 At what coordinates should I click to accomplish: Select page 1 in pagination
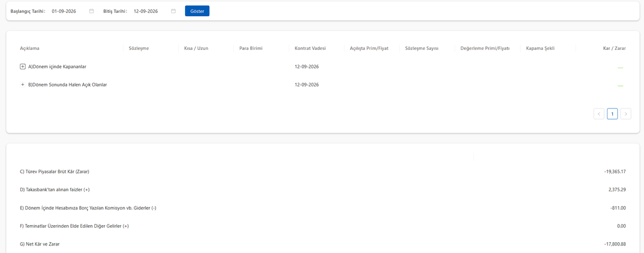click(612, 114)
